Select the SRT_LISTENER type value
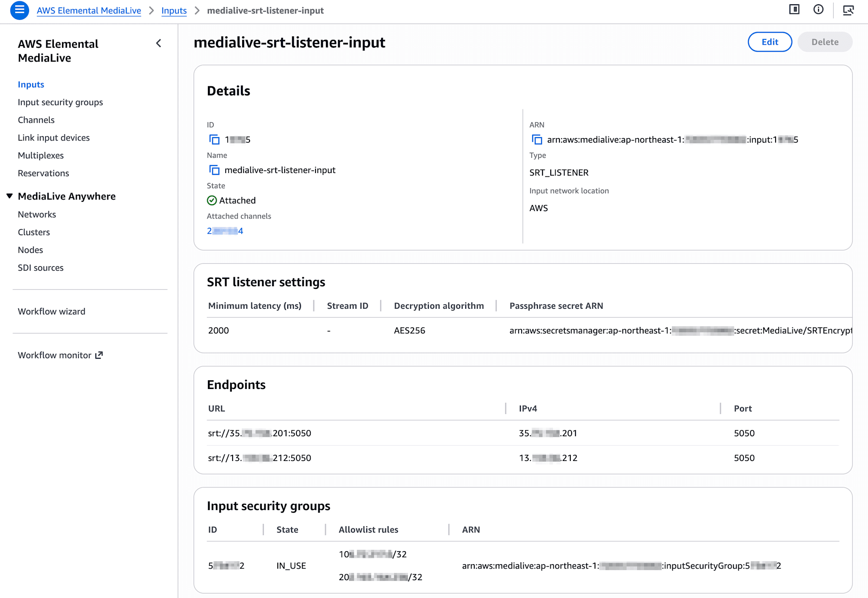This screenshot has width=868, height=598. click(559, 173)
